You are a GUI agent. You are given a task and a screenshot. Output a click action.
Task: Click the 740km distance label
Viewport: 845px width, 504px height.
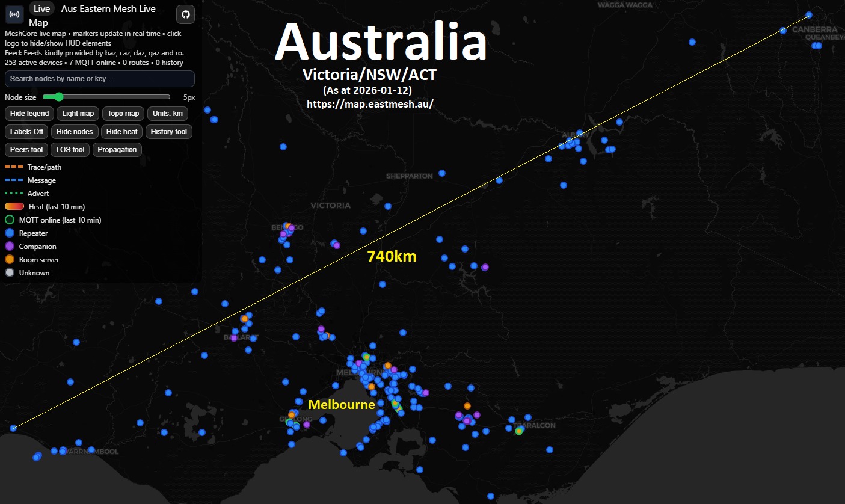(392, 257)
